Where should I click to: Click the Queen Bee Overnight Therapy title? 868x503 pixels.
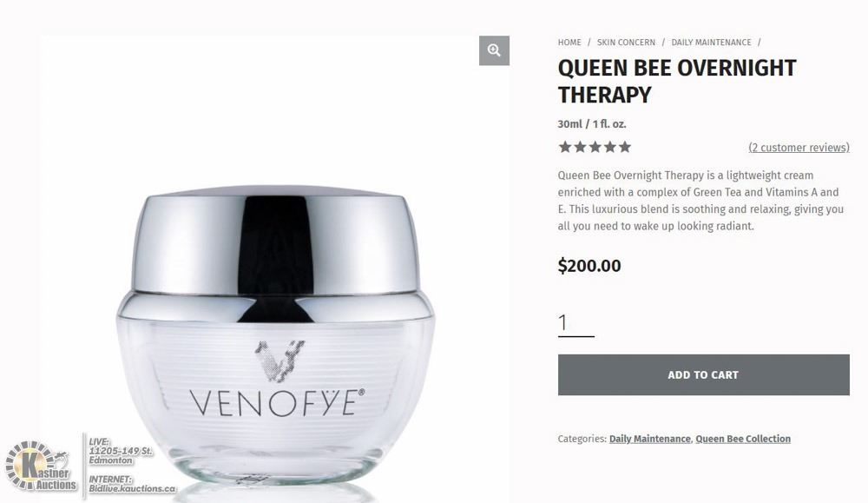tap(676, 82)
